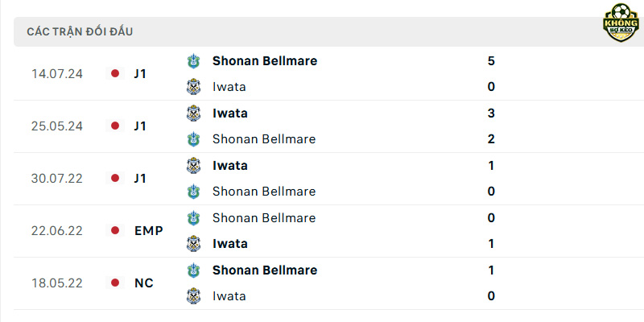Click the Không Sợ Kèo logo
Viewport: 644px width, 322px height.
click(x=621, y=23)
